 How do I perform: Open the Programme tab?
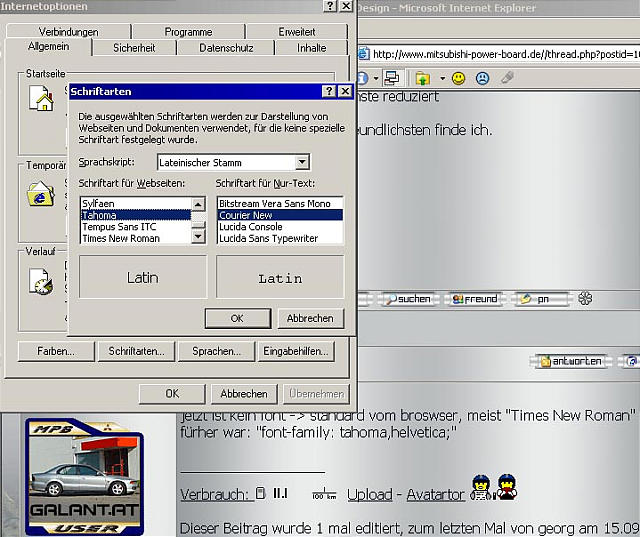[188, 31]
